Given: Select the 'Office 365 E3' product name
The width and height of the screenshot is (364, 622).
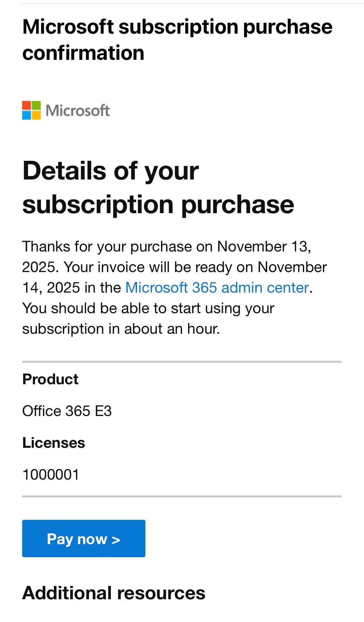Looking at the screenshot, I should pyautogui.click(x=67, y=411).
